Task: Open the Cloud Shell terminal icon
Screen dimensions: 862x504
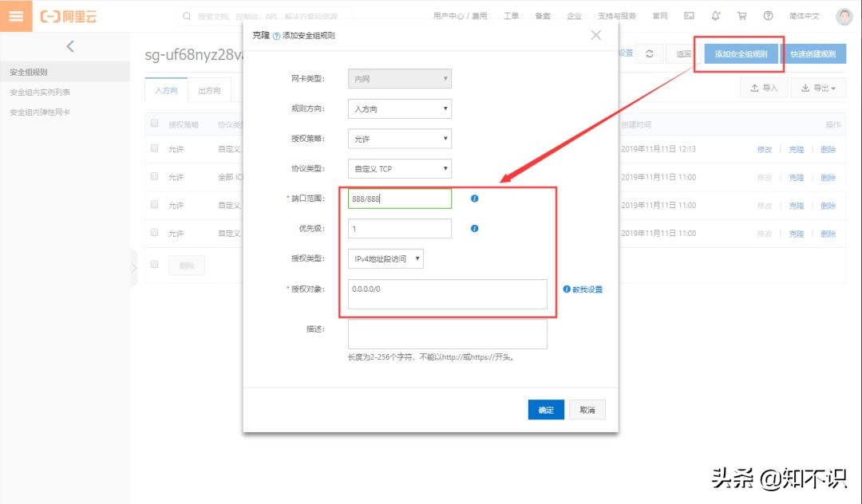Action: coord(689,16)
